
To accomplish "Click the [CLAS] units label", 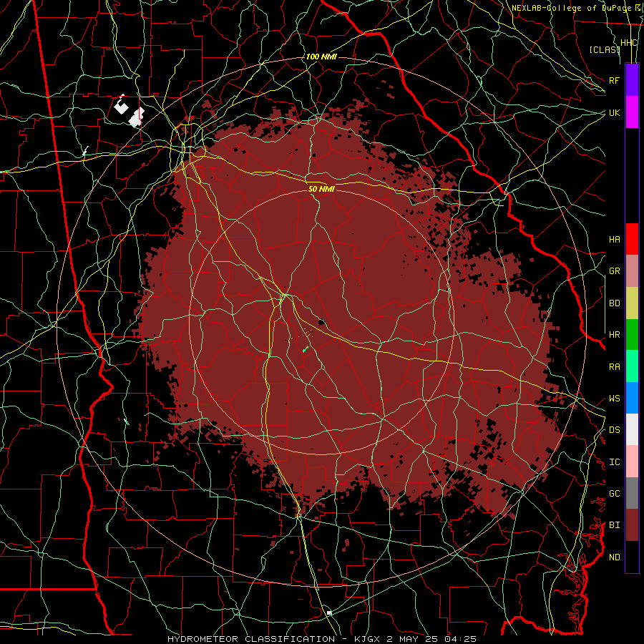I will tap(604, 50).
